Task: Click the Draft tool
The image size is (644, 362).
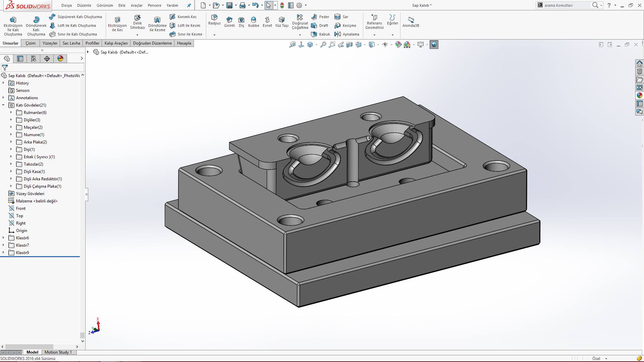Action: (x=320, y=25)
